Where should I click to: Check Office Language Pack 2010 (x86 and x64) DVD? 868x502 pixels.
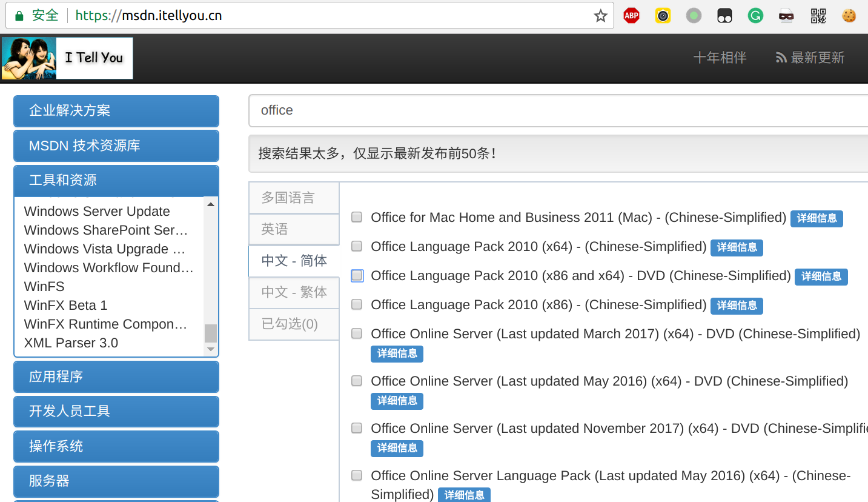[x=357, y=275]
